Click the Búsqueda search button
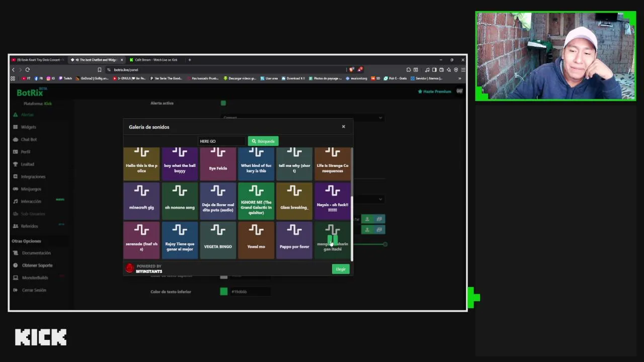 click(263, 141)
